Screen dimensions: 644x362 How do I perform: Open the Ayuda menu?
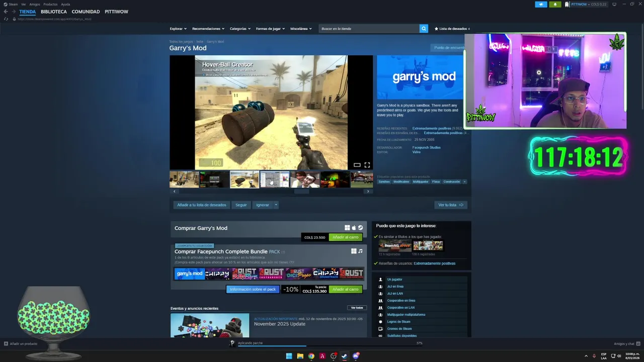[x=65, y=4]
